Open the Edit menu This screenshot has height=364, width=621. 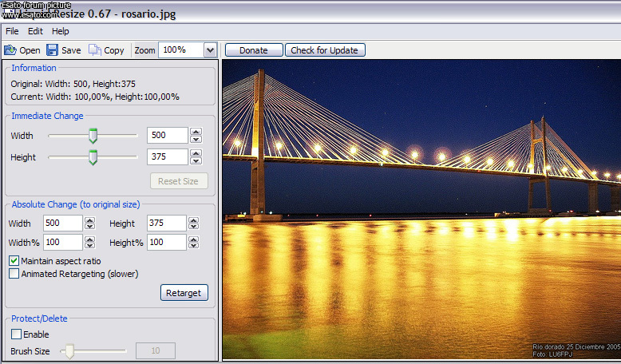[x=35, y=31]
